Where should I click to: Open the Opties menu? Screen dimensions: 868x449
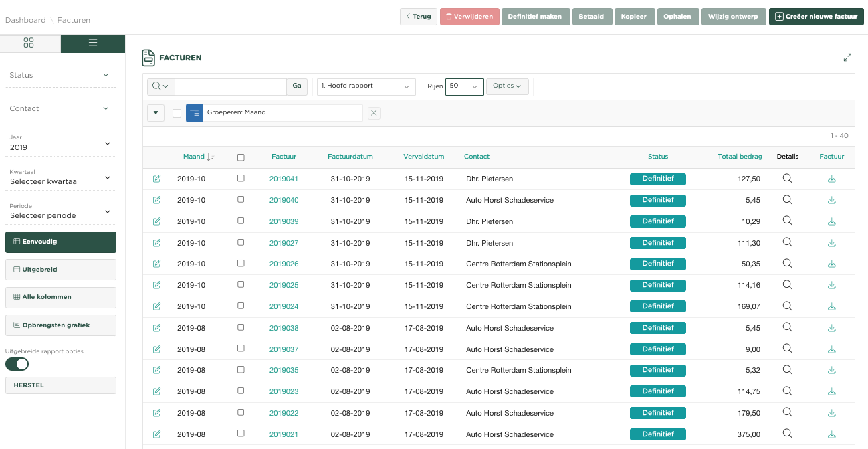[x=507, y=86]
